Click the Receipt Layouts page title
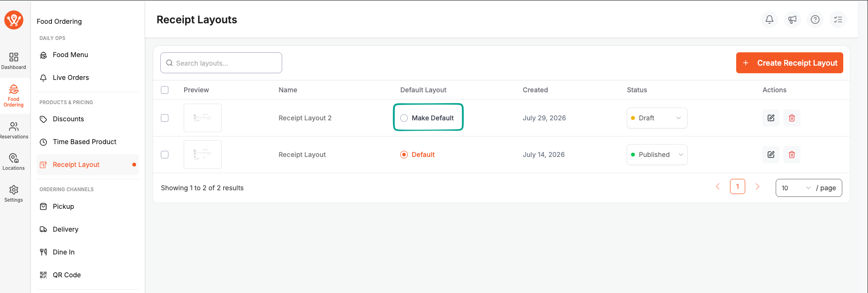The width and height of the screenshot is (868, 293). pos(197,20)
